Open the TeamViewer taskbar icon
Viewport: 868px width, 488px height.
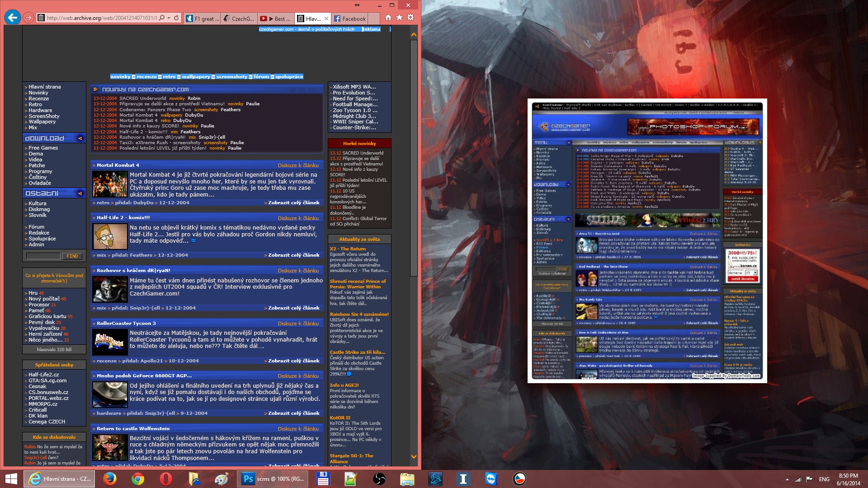[491, 479]
